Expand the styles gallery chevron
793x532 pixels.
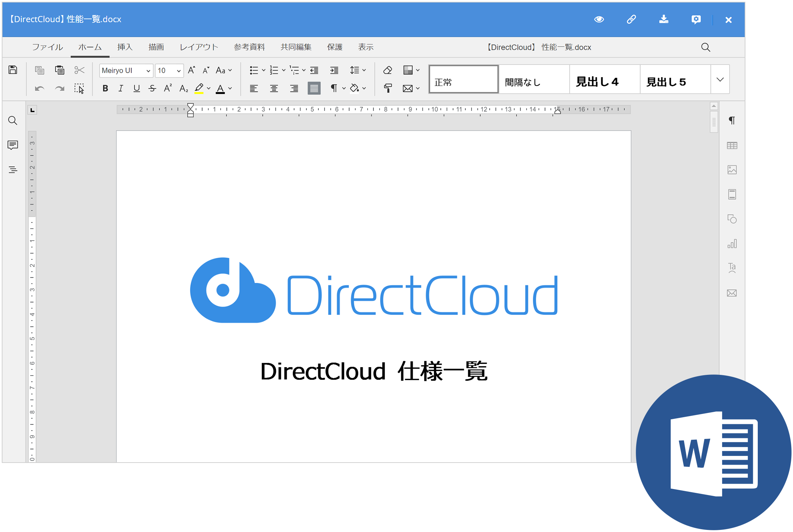click(x=720, y=79)
